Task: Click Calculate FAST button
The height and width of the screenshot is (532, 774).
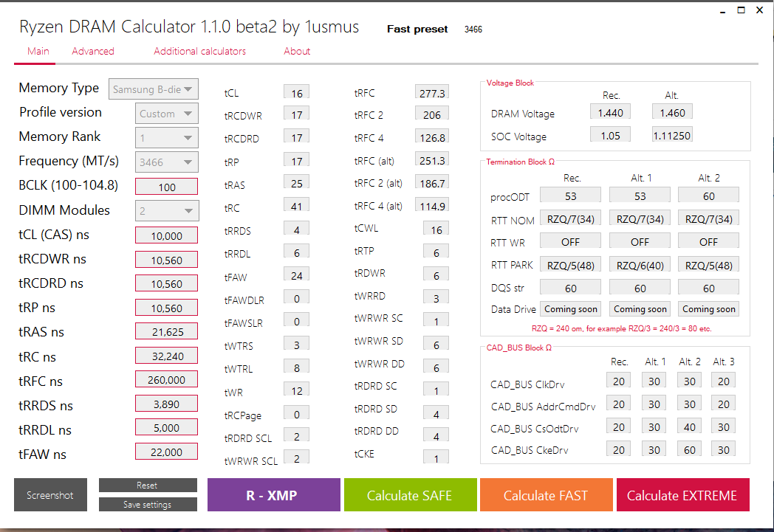Action: (x=546, y=495)
